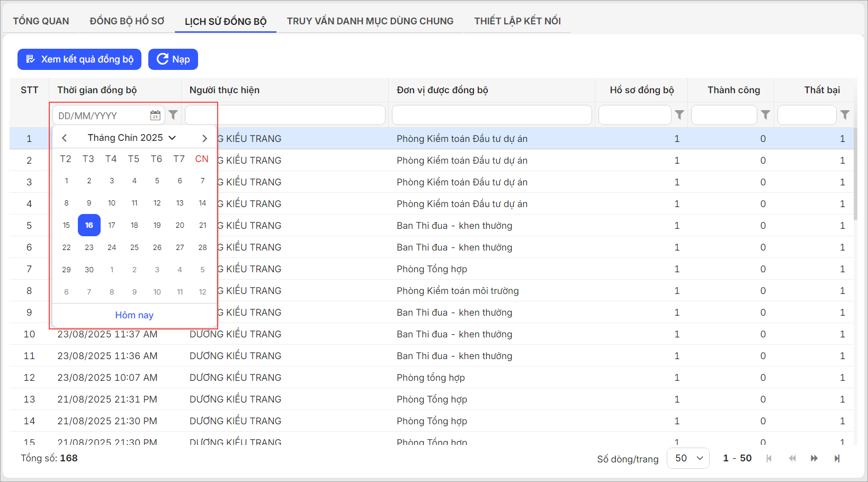
Task: Open the rows-per-page dropdown showing 50
Action: (688, 458)
